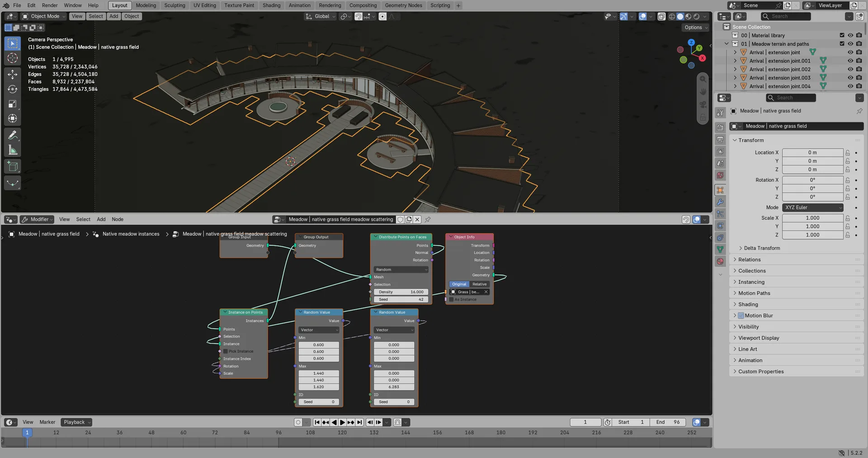Open the Global transform orientation dropdown
The height and width of the screenshot is (458, 868).
point(321,16)
